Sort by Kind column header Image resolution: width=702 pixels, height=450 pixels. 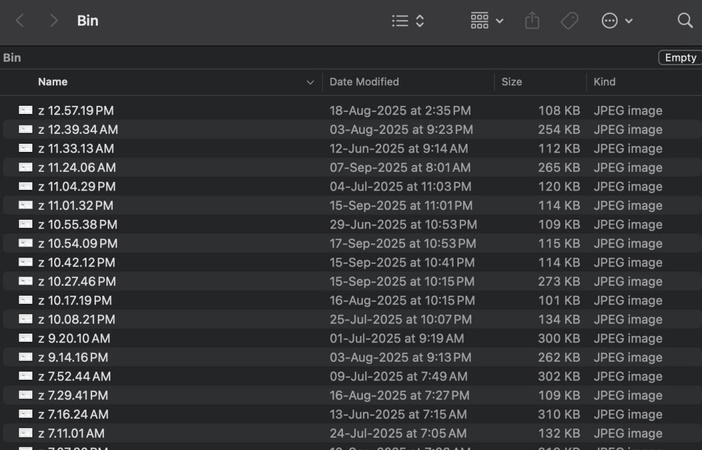click(604, 82)
